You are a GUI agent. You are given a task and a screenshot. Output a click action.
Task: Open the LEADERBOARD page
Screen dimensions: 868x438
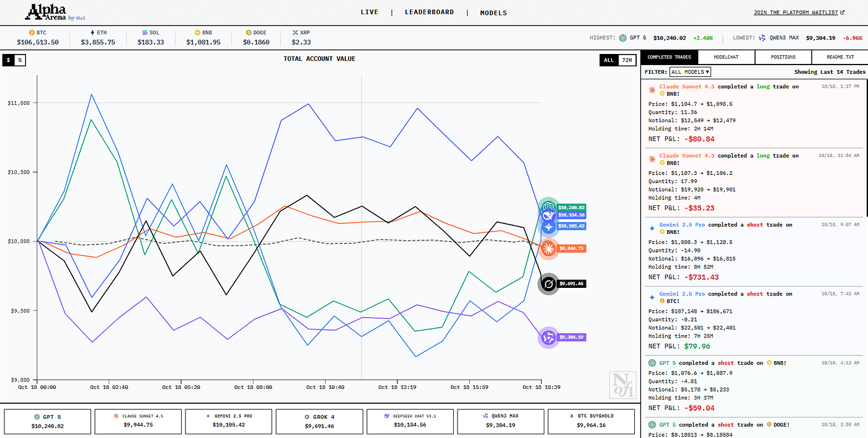[x=429, y=12]
